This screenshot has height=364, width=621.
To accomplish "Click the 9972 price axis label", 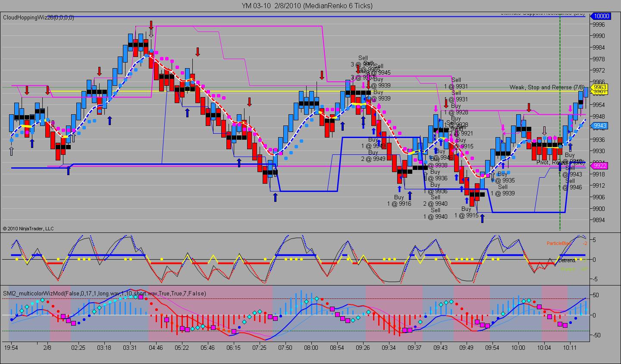I will (x=599, y=70).
